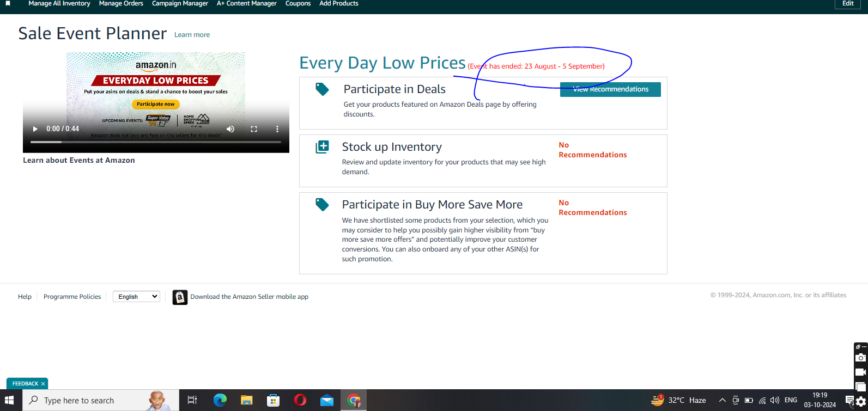Switch to Chrome in the taskbar
This screenshot has height=411, width=868.
354,400
